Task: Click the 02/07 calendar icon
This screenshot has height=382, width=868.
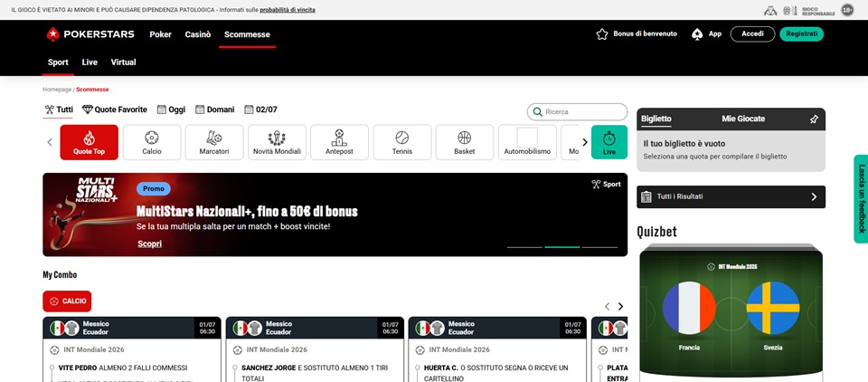Action: 250,110
